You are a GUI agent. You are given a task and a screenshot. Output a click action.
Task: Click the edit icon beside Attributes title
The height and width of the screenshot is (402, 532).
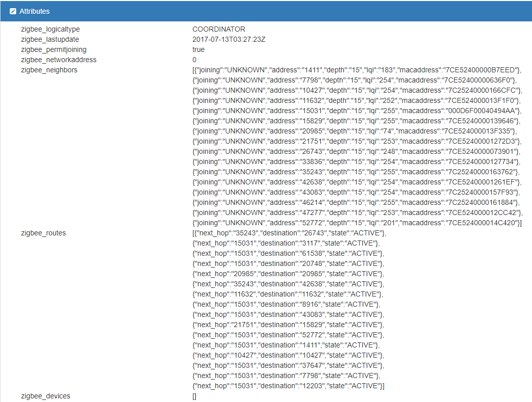(13, 11)
